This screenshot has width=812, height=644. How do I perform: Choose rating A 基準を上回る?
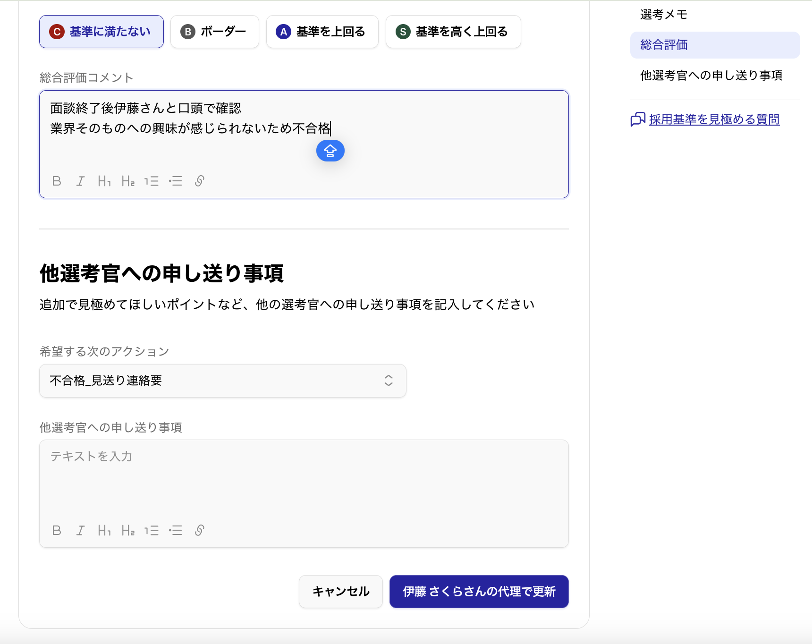click(x=322, y=32)
